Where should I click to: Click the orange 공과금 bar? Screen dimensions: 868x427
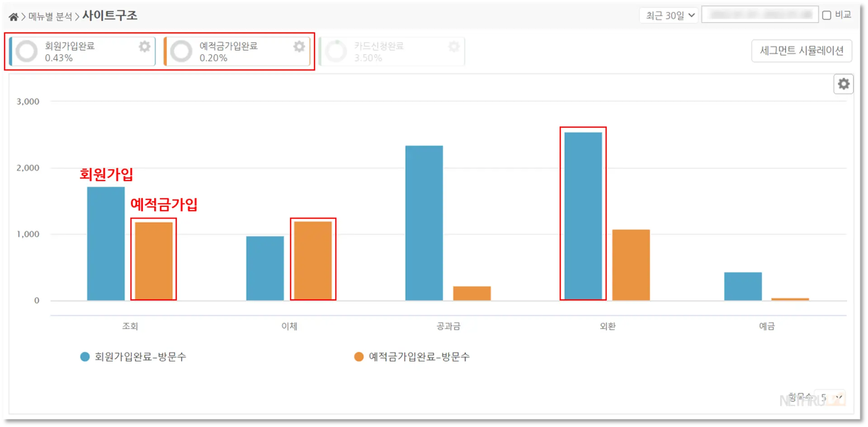tap(472, 293)
